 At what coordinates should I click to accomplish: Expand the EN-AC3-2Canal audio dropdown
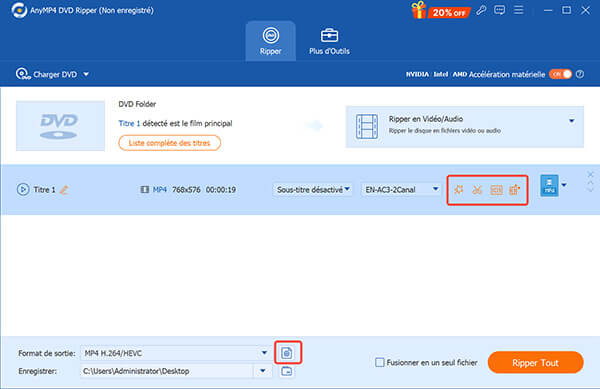(x=401, y=189)
